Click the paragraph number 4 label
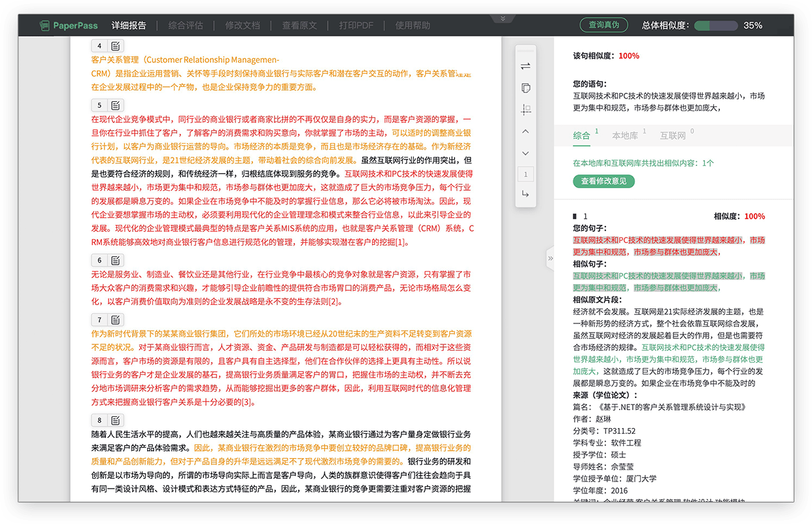 tap(99, 46)
